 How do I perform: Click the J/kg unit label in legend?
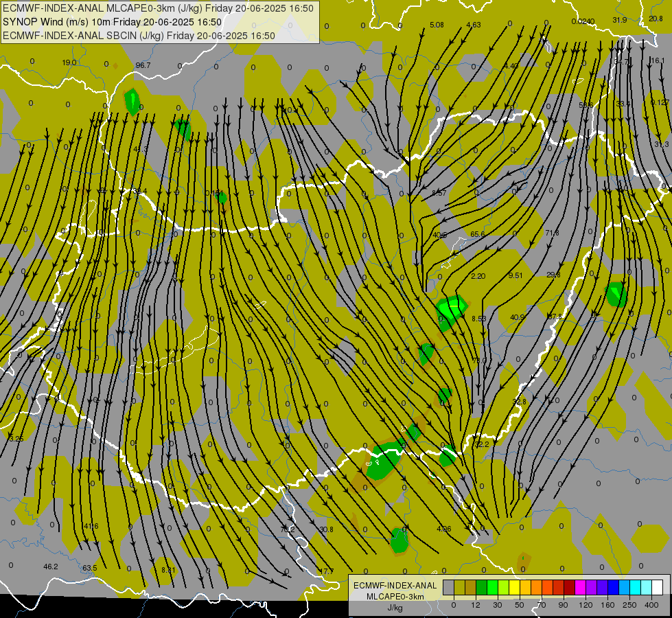395,608
